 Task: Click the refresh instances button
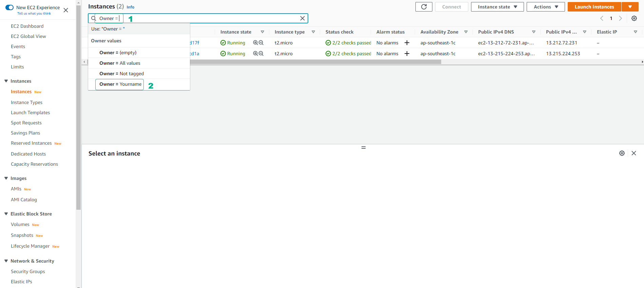coord(424,7)
